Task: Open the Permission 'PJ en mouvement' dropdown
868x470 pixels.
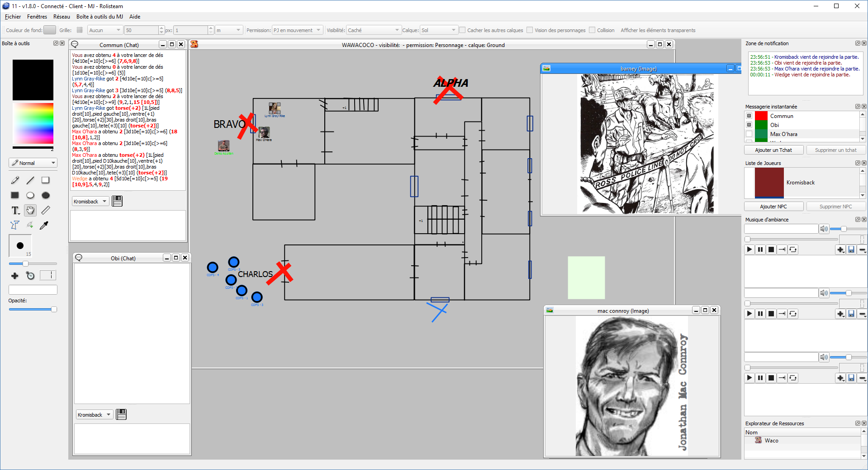Action: tap(297, 30)
